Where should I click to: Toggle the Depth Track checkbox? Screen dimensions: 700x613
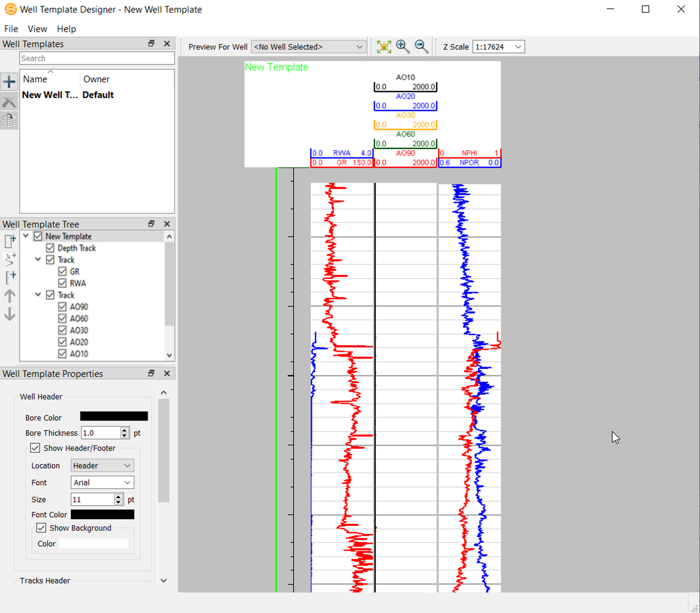click(50, 248)
